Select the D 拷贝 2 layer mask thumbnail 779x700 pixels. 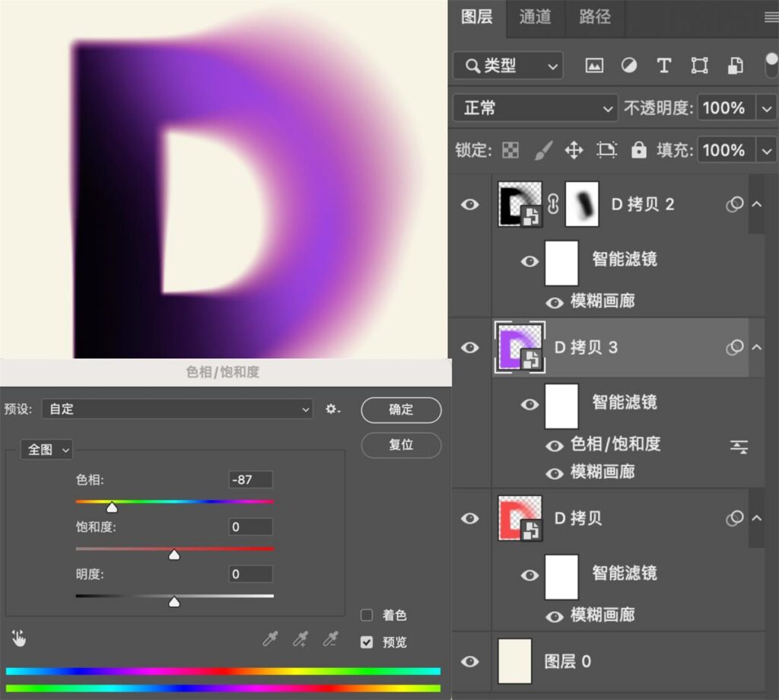click(x=582, y=204)
